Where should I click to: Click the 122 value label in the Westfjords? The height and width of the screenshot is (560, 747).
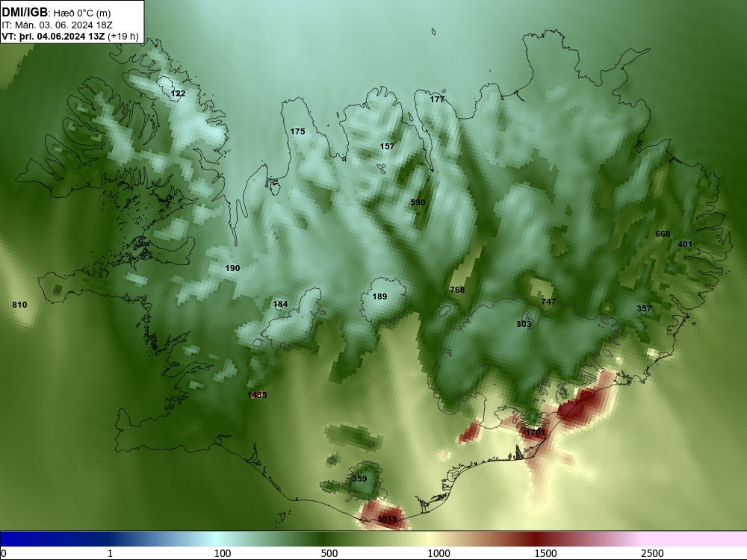click(178, 93)
